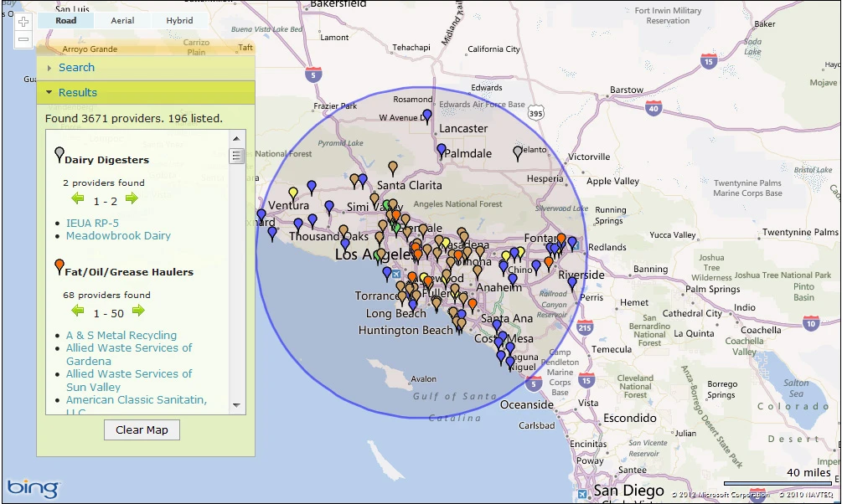
Task: Go to next Dairy Digesters page arrow
Action: [x=132, y=199]
